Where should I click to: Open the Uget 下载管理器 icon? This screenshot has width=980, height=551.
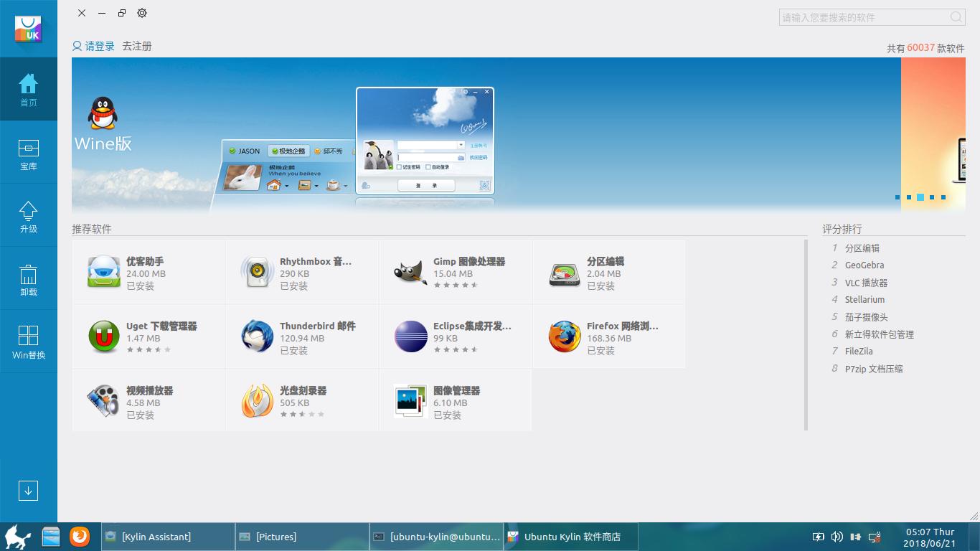(x=104, y=336)
